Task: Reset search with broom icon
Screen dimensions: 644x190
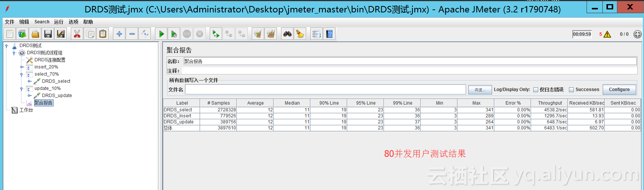Action: coord(300,34)
